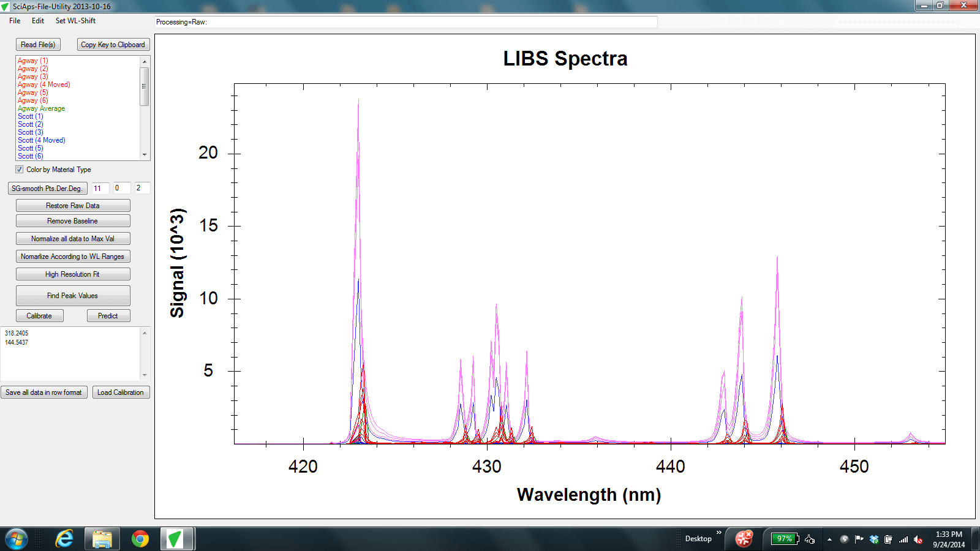Click the spectra list scroll-down arrow

[x=145, y=155]
